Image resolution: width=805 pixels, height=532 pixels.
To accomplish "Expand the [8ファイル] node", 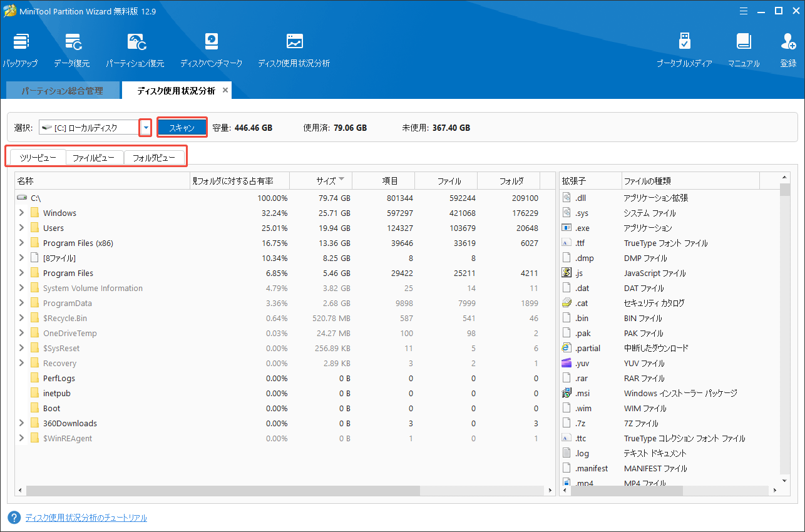I will 21,258.
